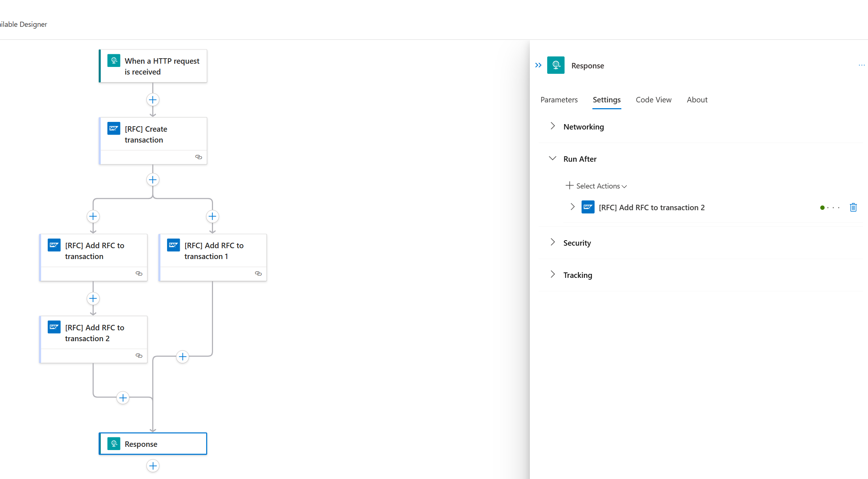Toggle the green status dot on the run-after entry
The height and width of the screenshot is (479, 868).
(x=822, y=207)
